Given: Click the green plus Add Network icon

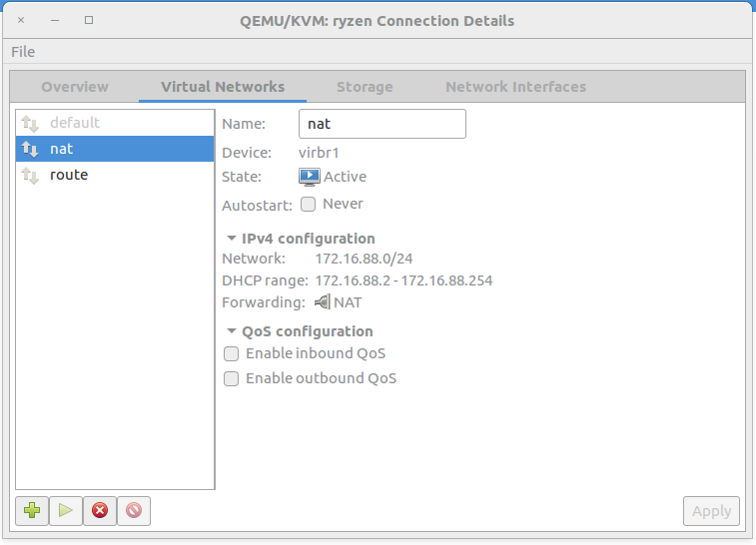Looking at the screenshot, I should pos(32,510).
